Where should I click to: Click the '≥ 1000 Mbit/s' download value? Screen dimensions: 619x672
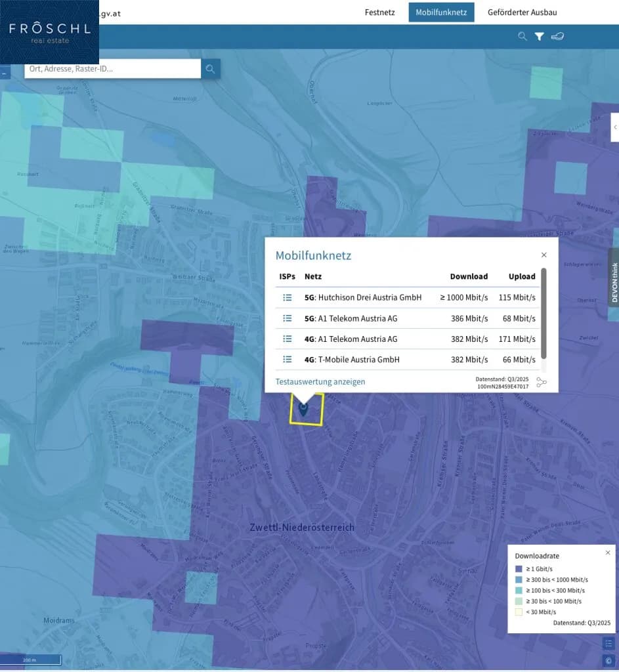pyautogui.click(x=464, y=297)
